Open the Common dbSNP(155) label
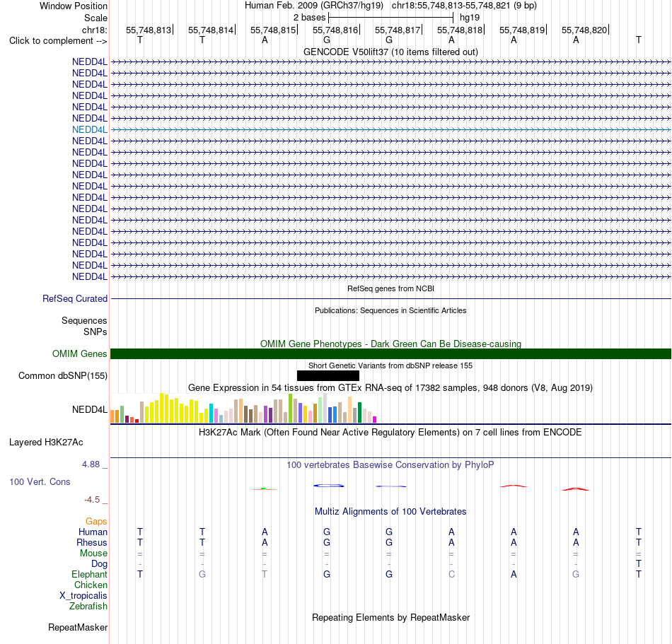672x644 pixels. [63, 375]
